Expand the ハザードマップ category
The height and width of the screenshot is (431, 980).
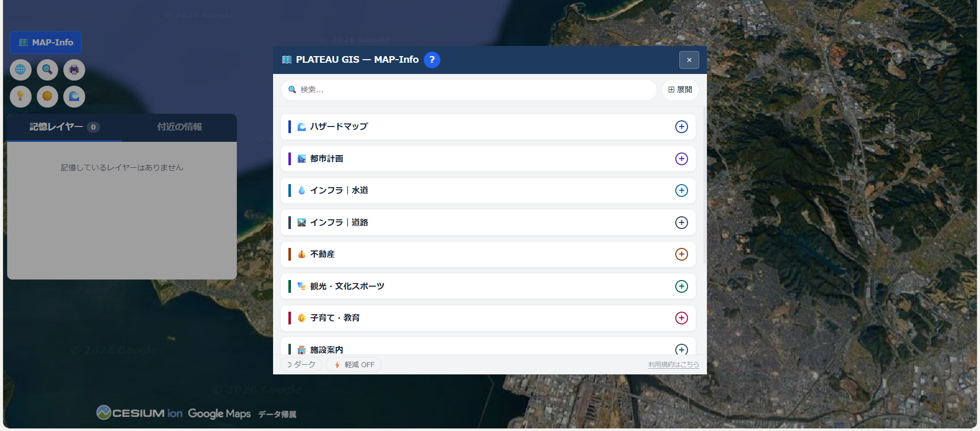pos(681,126)
